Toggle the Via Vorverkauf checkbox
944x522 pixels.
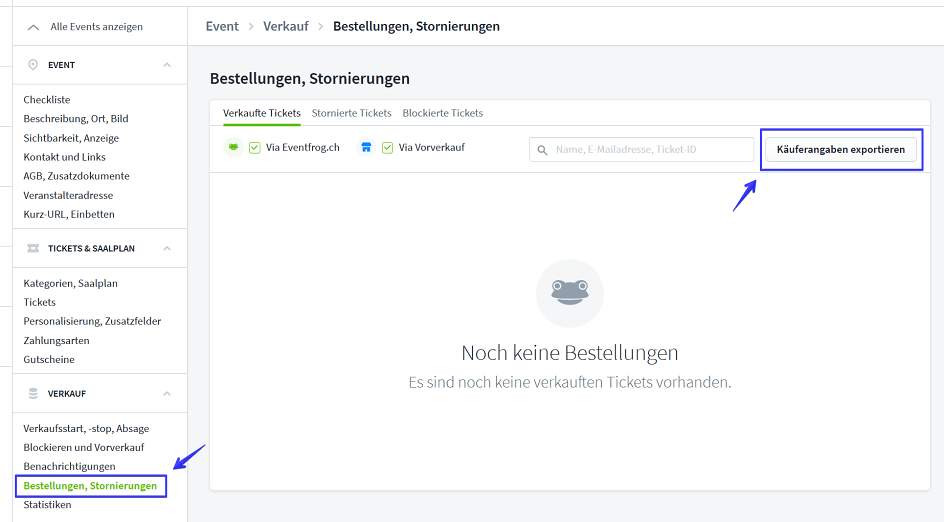388,148
